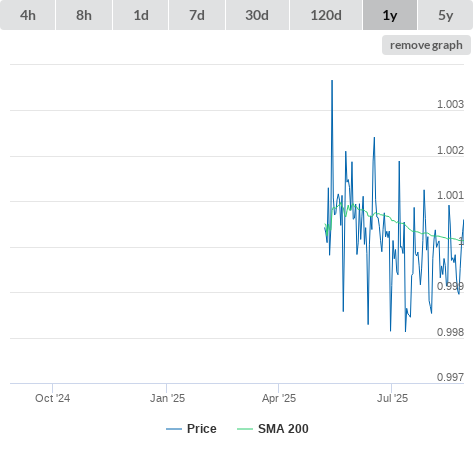Click the blue Price legend line marker
This screenshot has height=455, width=474.
click(x=174, y=429)
